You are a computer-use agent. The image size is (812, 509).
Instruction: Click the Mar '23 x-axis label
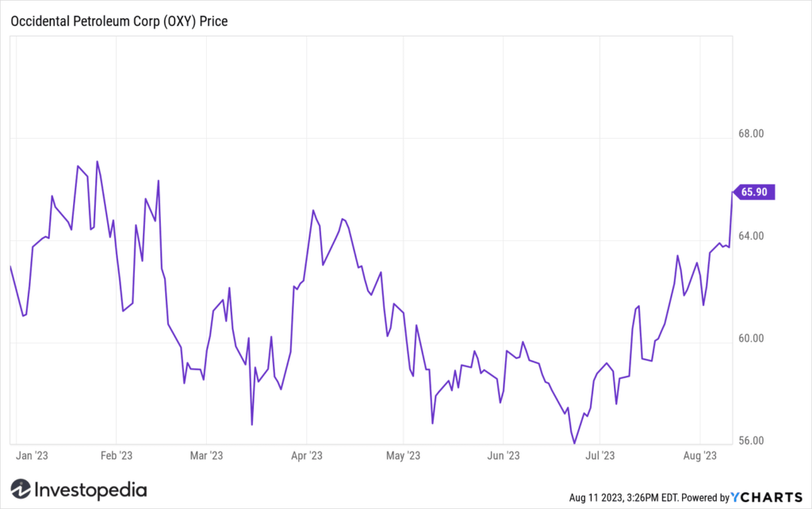pos(206,456)
